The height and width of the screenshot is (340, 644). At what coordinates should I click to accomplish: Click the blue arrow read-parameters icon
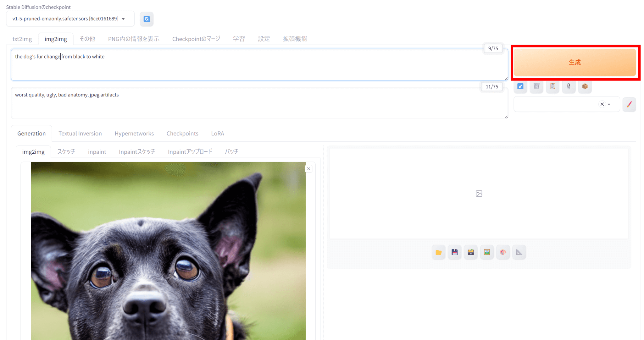pyautogui.click(x=520, y=86)
